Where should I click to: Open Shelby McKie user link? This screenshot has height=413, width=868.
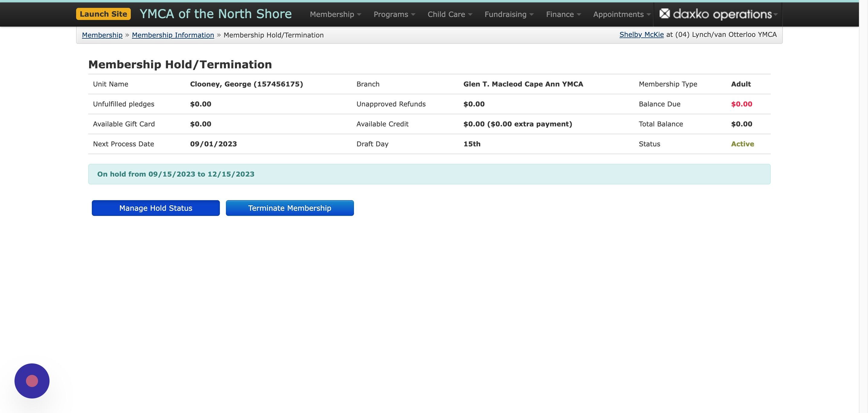pos(641,34)
